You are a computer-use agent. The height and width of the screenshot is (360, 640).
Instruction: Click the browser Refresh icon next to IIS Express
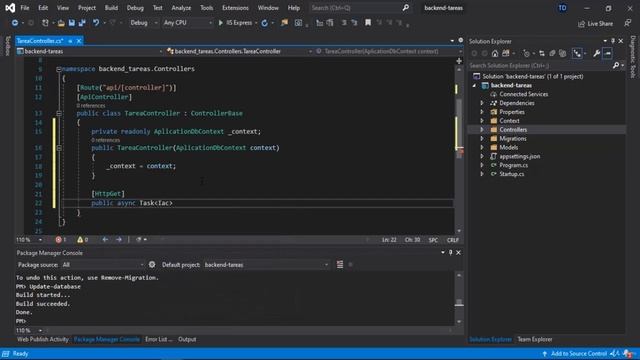[x=264, y=23]
